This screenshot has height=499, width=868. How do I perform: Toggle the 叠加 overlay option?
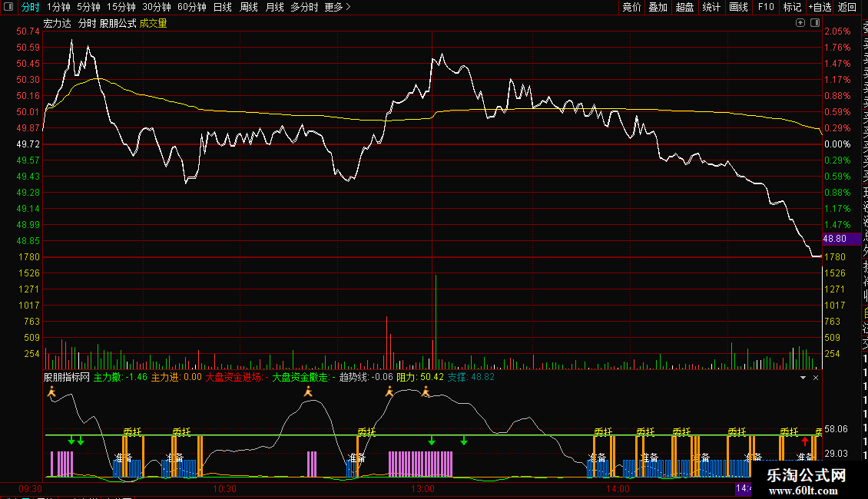coord(658,7)
